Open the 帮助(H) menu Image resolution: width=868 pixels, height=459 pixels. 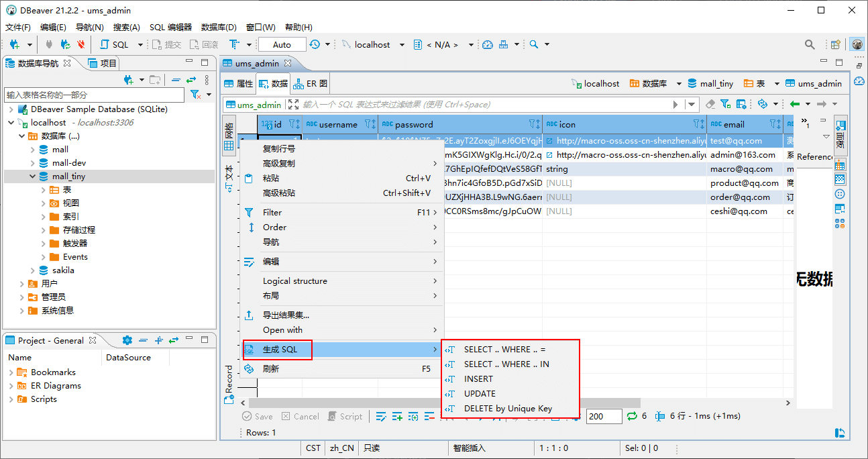click(299, 28)
